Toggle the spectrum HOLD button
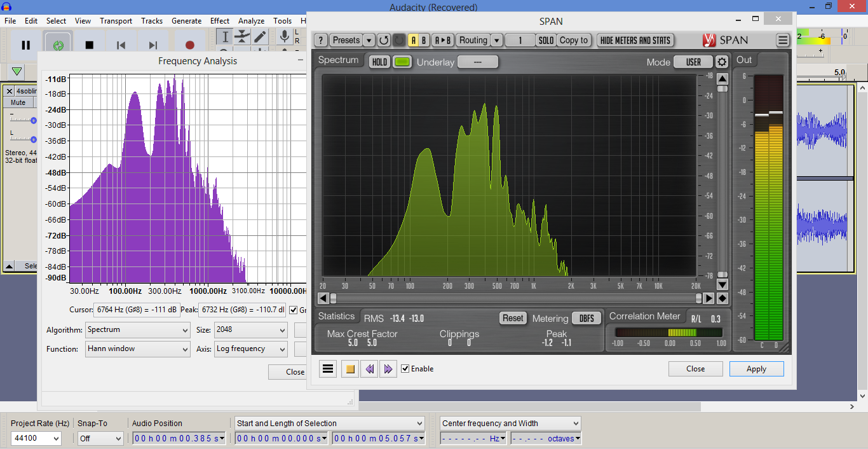Viewport: 868px width, 449px height. (379, 62)
